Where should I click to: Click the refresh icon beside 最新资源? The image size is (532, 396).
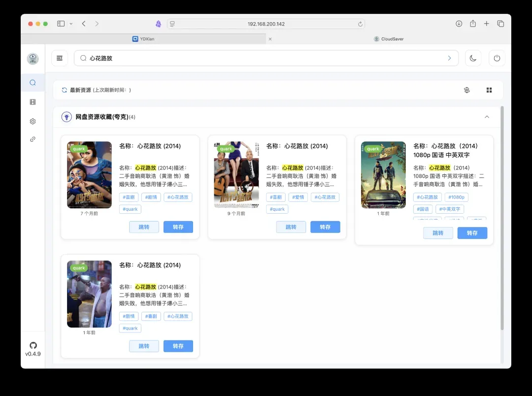(64, 90)
